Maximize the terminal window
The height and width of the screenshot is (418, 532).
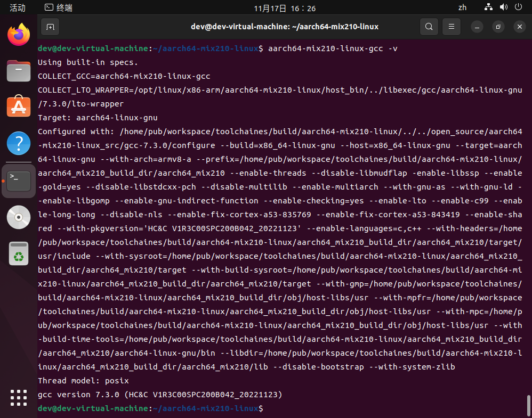(498, 27)
